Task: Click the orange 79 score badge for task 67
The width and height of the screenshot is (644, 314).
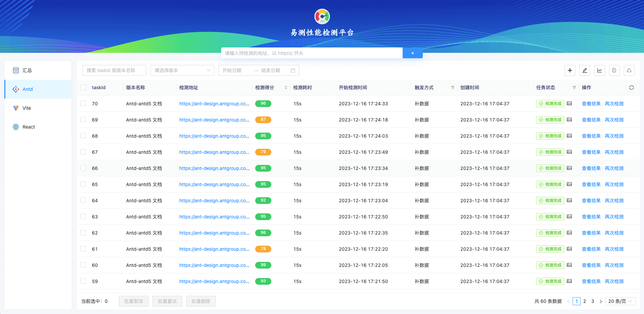Action: 263,152
